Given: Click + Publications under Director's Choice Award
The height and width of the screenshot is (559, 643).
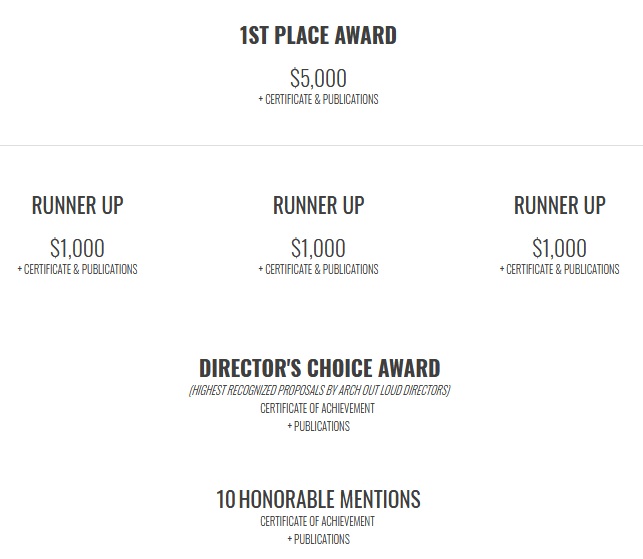Looking at the screenshot, I should coord(319,427).
